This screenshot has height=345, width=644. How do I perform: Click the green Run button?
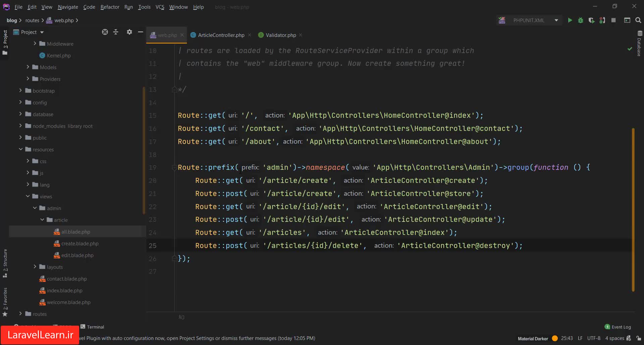click(x=570, y=20)
